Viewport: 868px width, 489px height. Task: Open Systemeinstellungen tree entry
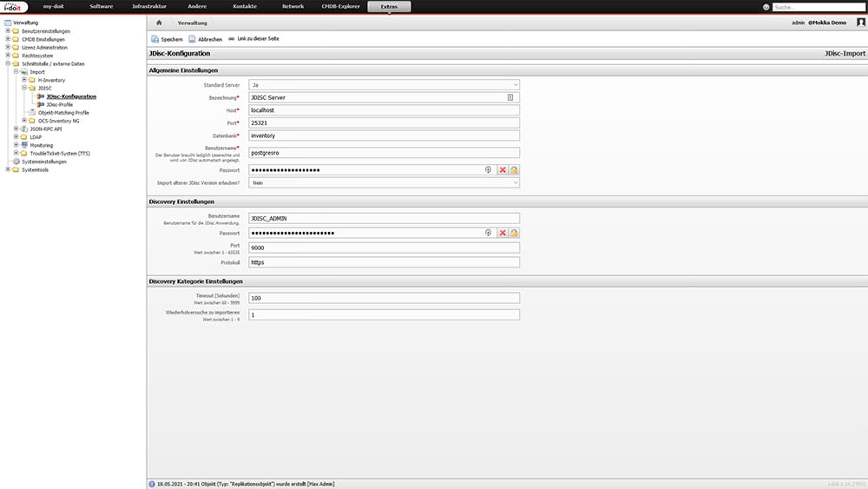[44, 162]
